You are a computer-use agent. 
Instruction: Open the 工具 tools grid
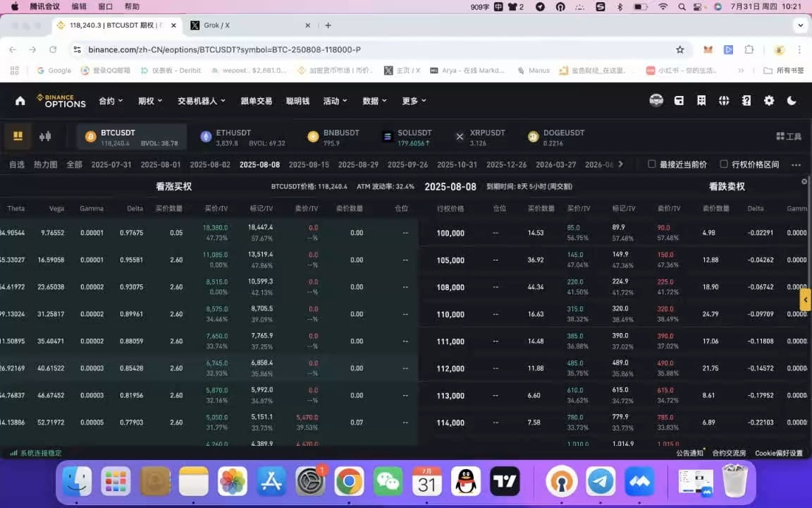pyautogui.click(x=789, y=136)
